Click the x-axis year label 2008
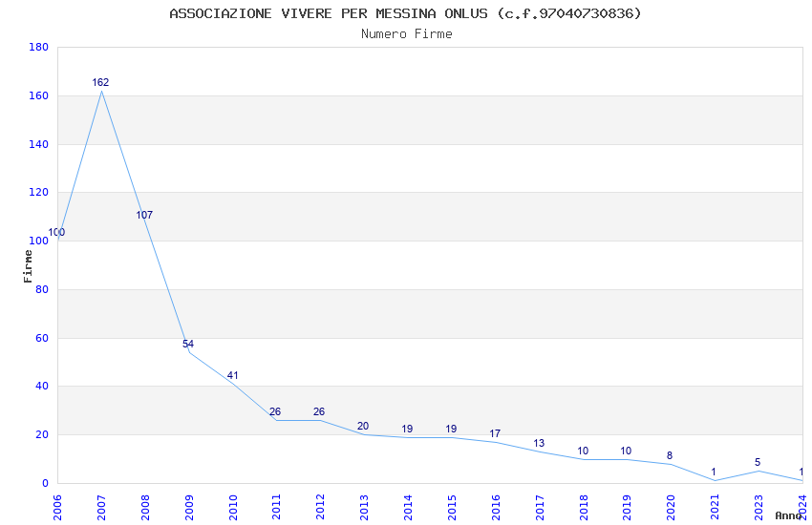812x525 pixels. click(145, 508)
